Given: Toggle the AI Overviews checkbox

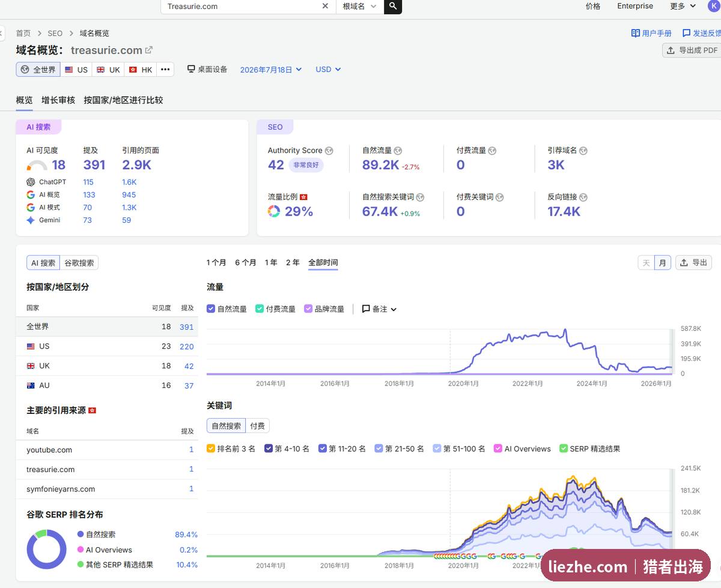Looking at the screenshot, I should 498,448.
